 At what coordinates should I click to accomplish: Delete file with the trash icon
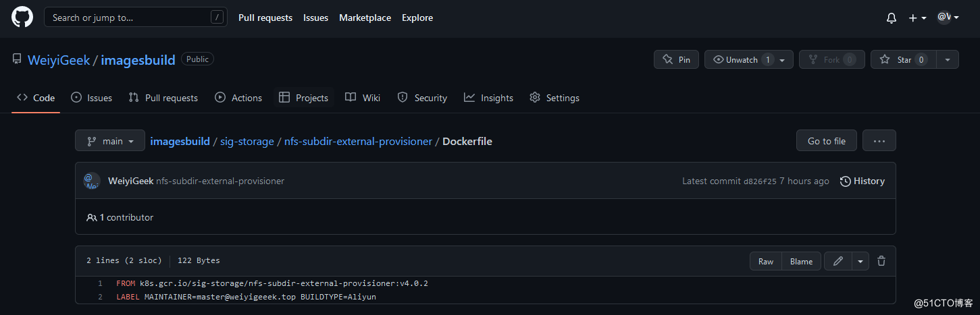881,261
